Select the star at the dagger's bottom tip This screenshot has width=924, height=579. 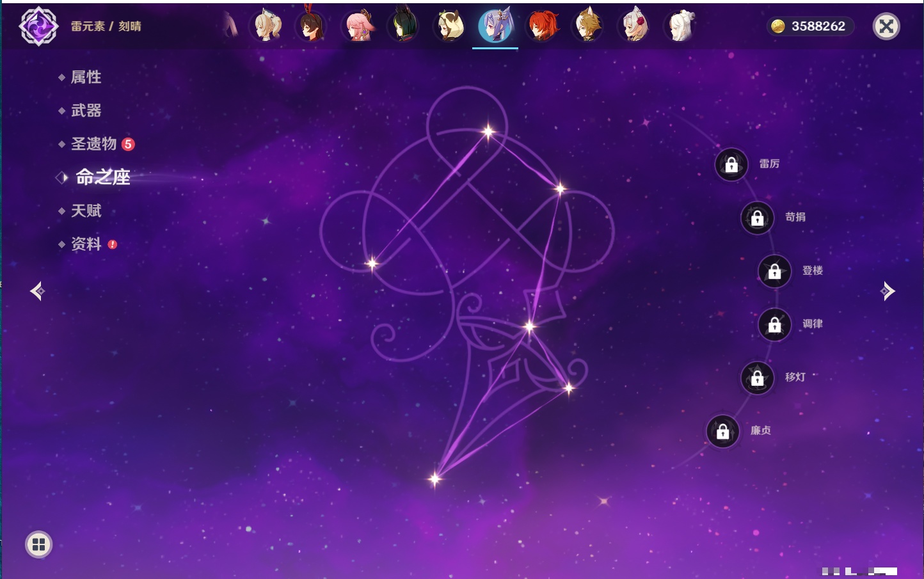(x=435, y=479)
